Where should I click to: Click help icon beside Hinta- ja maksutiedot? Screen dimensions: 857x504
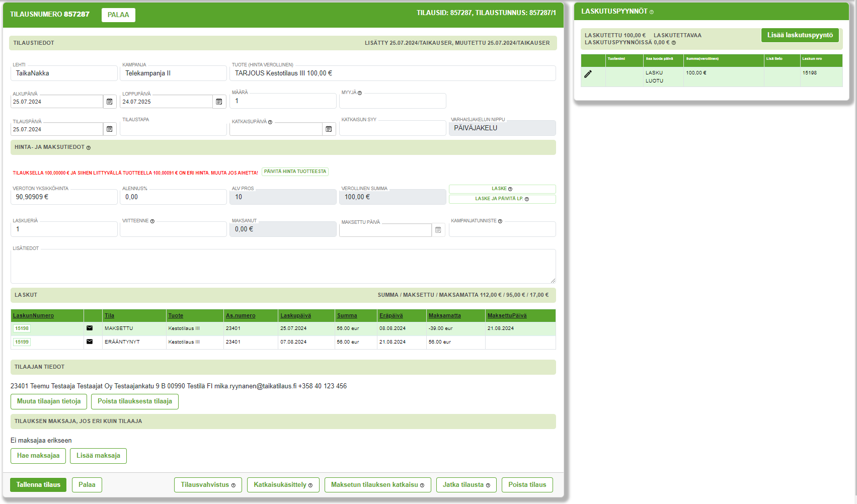[x=89, y=148]
